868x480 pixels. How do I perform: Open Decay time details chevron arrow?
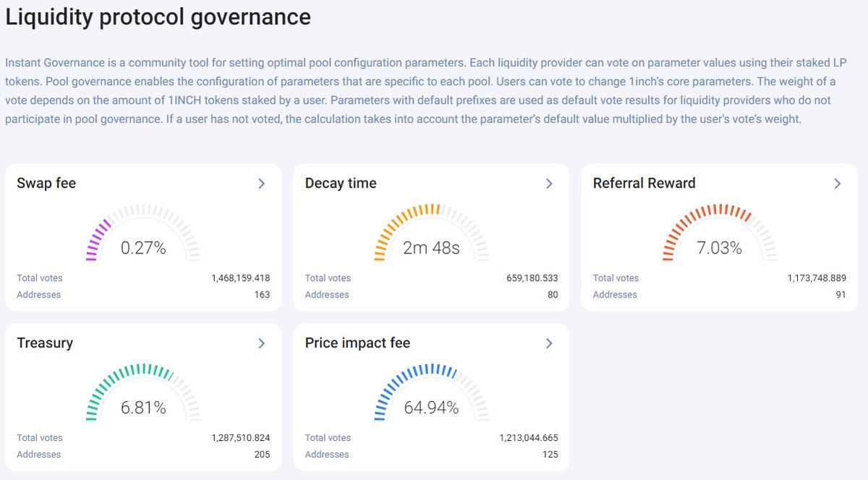point(549,184)
